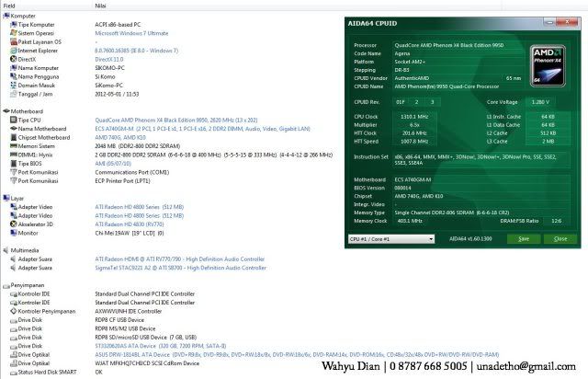The width and height of the screenshot is (588, 379).
Task: Click the DRAM:FSB Ratio 12:6 value
Action: [x=557, y=221]
